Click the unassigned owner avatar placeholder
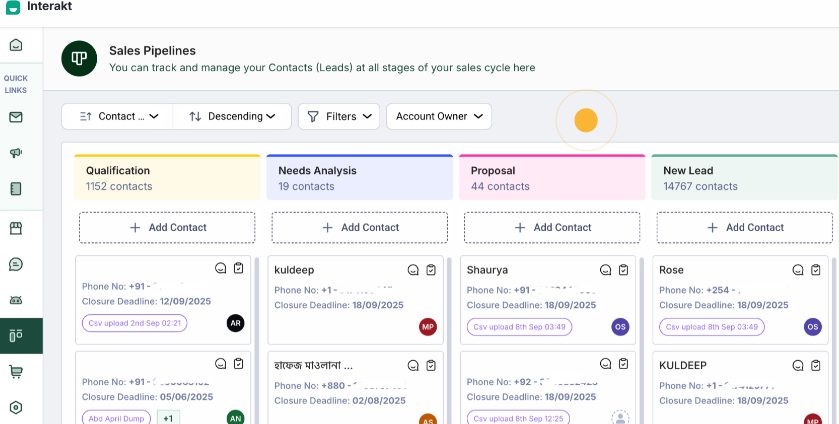The image size is (839, 424). 620,418
